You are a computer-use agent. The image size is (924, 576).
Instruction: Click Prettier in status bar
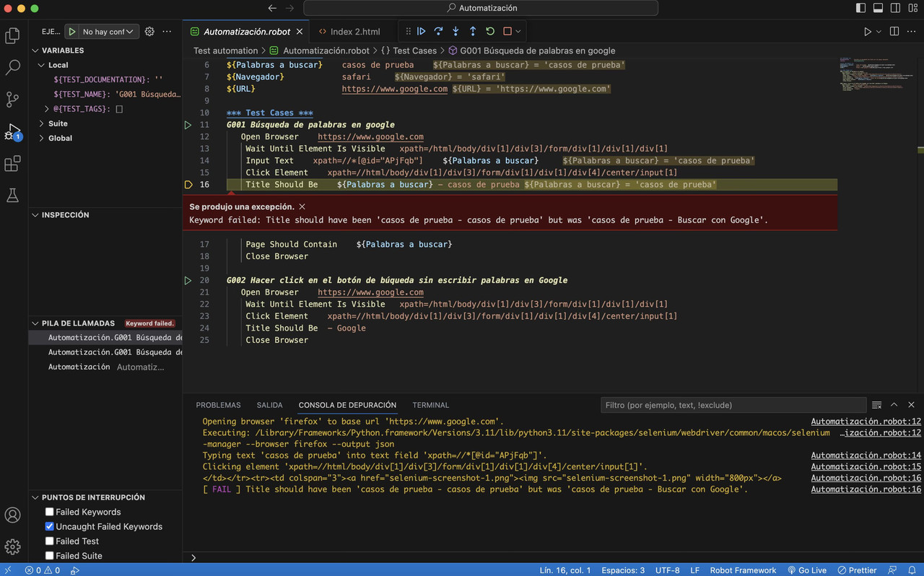tap(857, 570)
